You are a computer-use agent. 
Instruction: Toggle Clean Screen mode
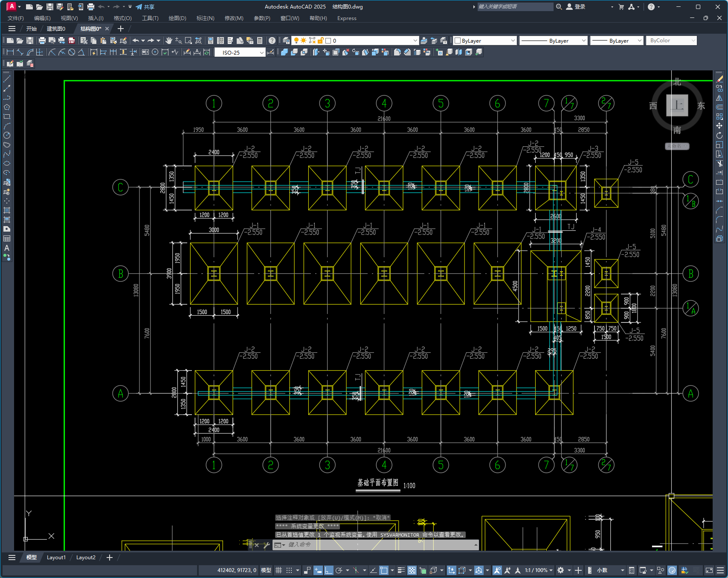click(709, 570)
